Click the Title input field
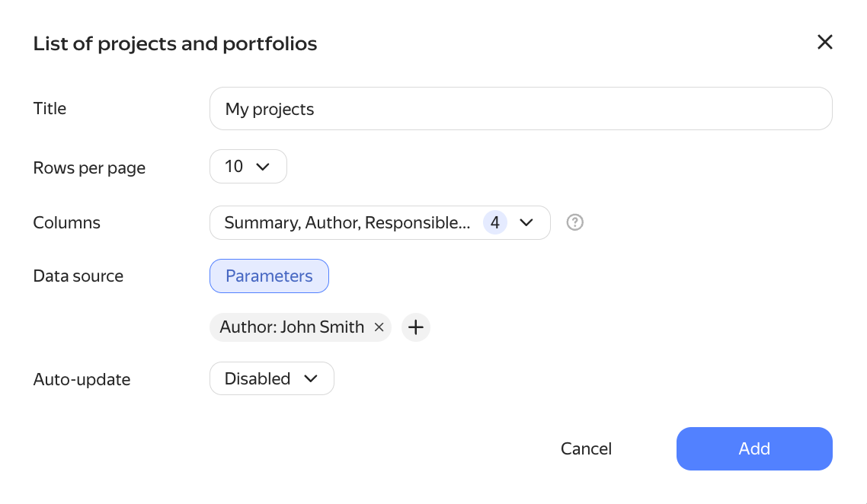 [x=521, y=109]
